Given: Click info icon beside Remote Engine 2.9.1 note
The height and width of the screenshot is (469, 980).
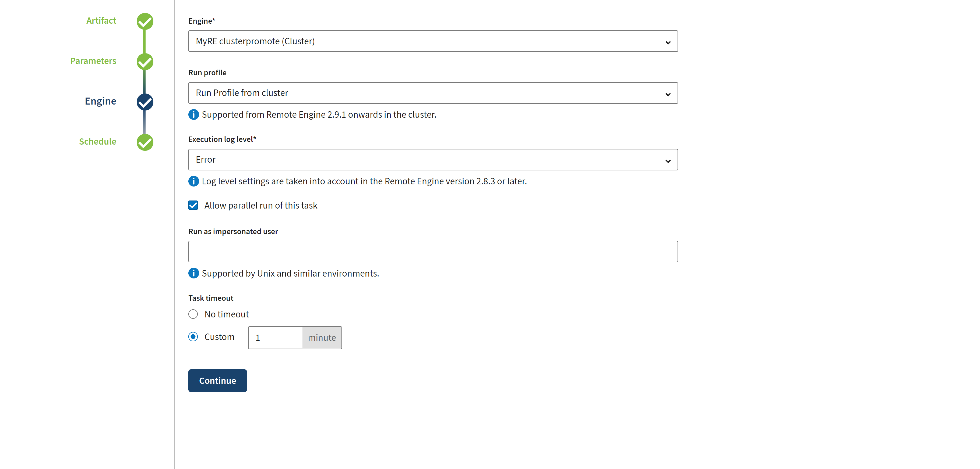Looking at the screenshot, I should tap(194, 114).
